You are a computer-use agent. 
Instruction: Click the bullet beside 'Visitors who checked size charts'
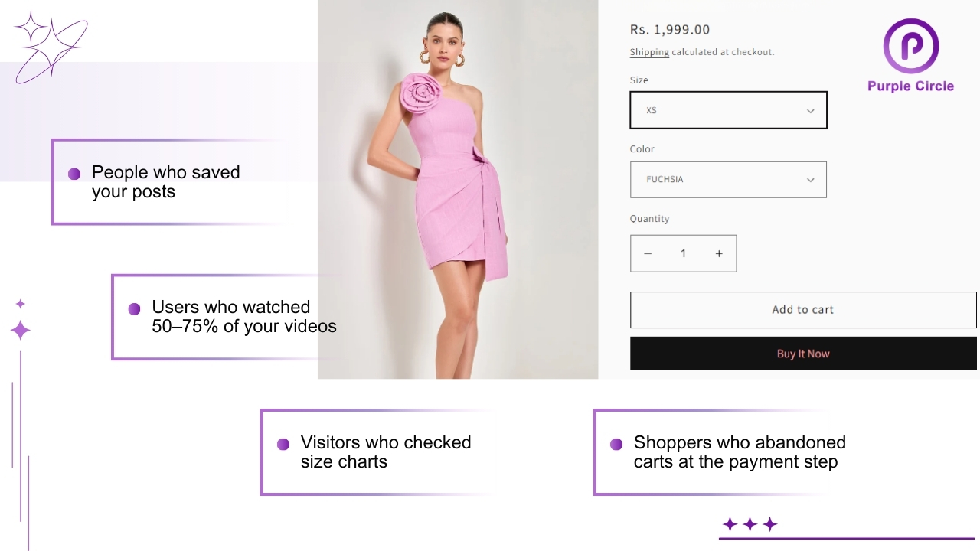[x=283, y=444]
